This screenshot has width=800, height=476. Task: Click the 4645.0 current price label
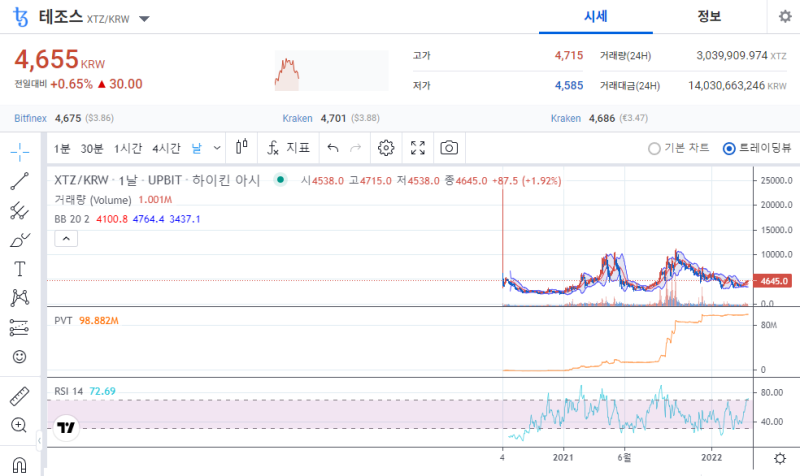773,281
